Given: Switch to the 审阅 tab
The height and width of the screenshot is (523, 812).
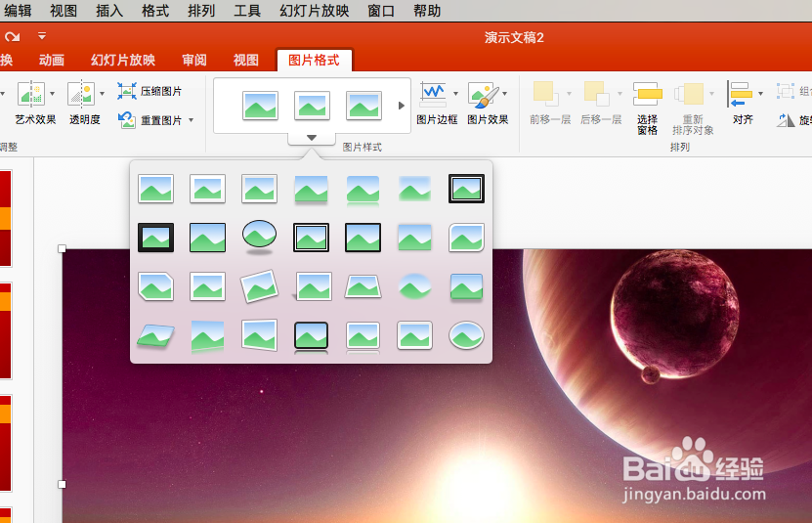Looking at the screenshot, I should click(194, 61).
